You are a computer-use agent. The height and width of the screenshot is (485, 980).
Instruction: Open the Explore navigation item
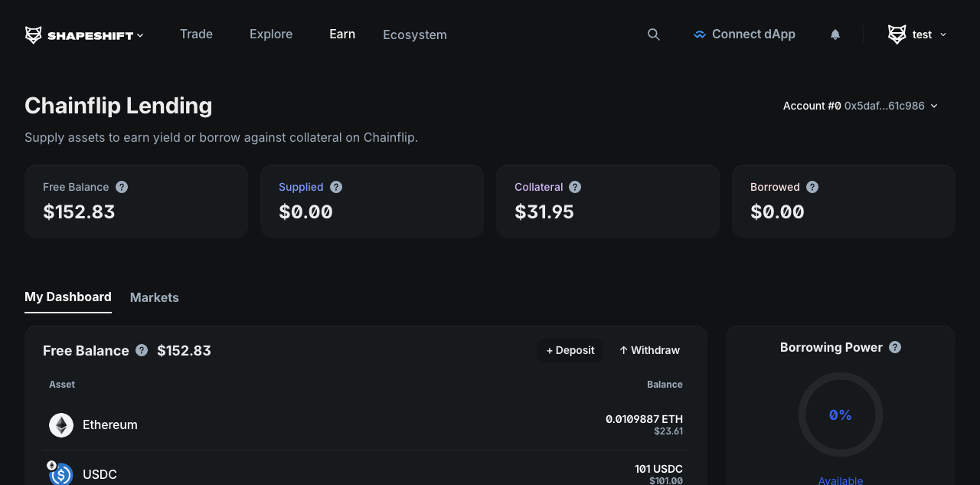coord(271,34)
